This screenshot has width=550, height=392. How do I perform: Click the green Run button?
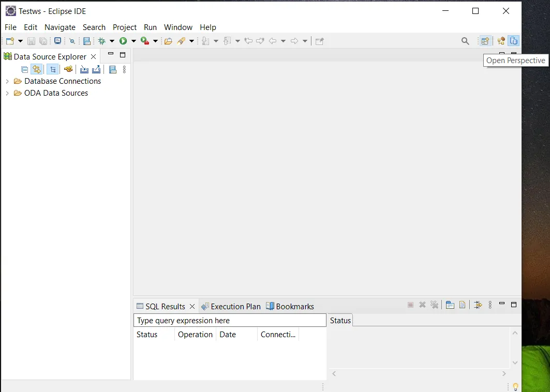point(123,41)
